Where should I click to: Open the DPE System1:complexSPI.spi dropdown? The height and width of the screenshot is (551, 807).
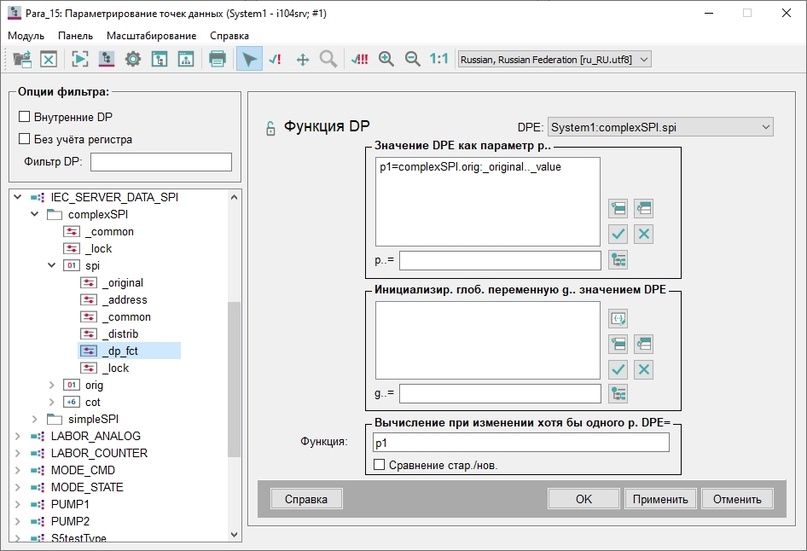pos(660,127)
